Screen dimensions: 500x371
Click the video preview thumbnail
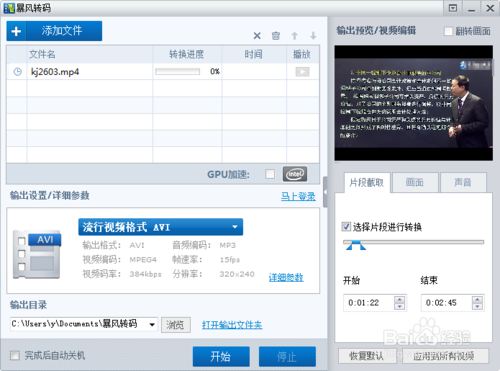(x=414, y=103)
